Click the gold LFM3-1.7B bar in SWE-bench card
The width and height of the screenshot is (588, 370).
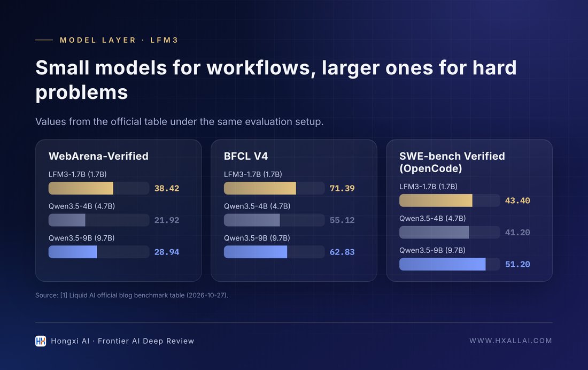[436, 201]
